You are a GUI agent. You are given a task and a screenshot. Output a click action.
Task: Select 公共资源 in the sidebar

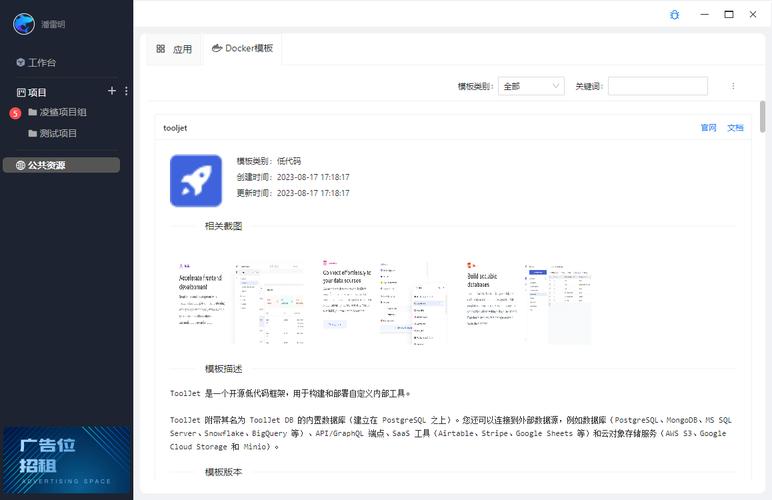(61, 165)
